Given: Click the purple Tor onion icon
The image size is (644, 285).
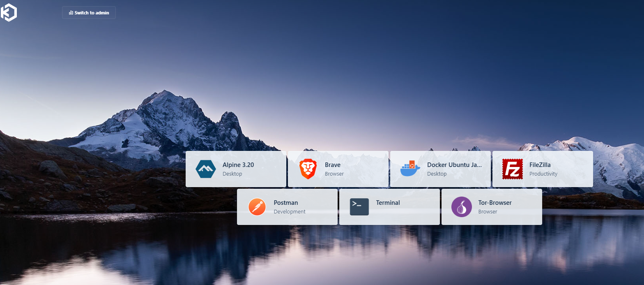Looking at the screenshot, I should [x=461, y=207].
